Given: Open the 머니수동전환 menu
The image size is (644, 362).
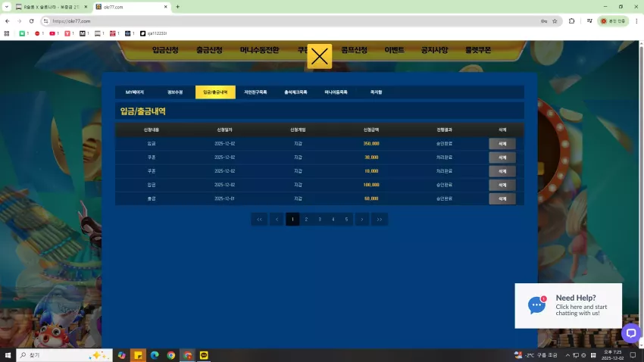Looking at the screenshot, I should tap(260, 50).
